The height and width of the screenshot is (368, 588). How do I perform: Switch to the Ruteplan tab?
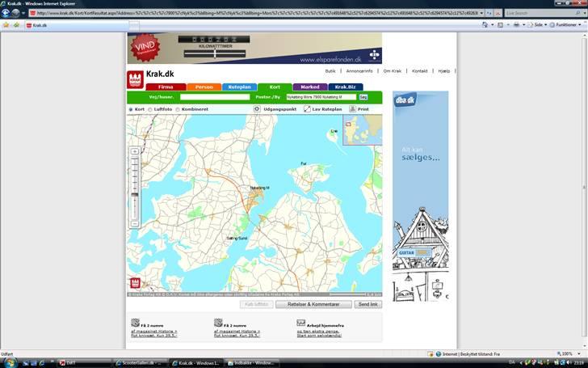point(241,87)
